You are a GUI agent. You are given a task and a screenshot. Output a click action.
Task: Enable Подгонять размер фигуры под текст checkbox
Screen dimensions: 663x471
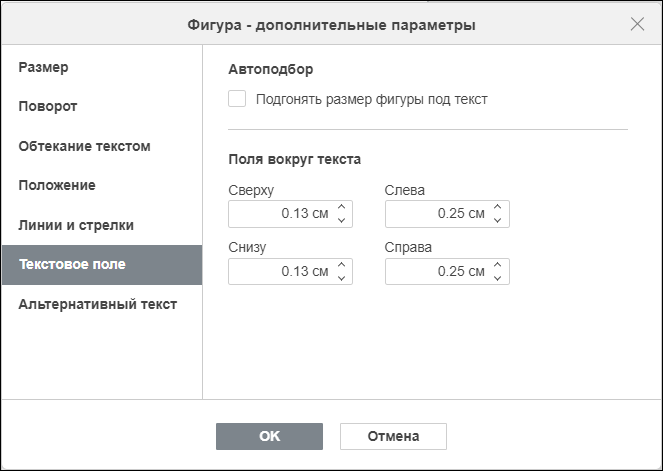[x=237, y=99]
